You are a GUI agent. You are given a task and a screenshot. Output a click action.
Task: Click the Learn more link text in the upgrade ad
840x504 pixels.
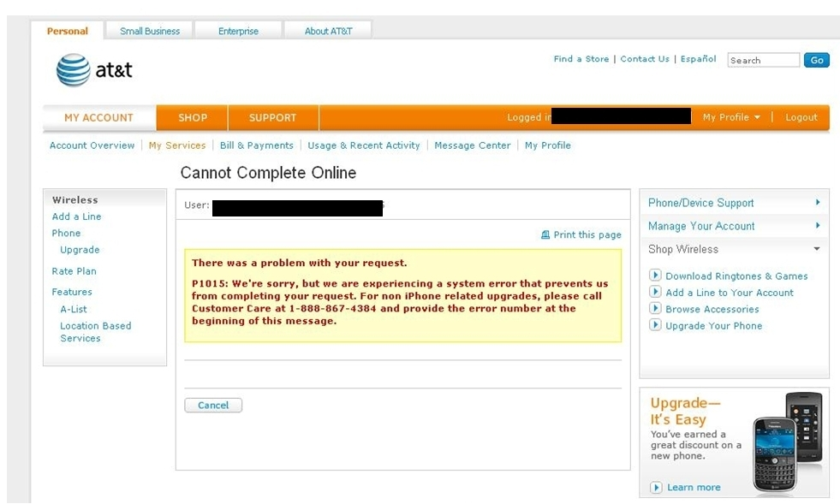(694, 488)
